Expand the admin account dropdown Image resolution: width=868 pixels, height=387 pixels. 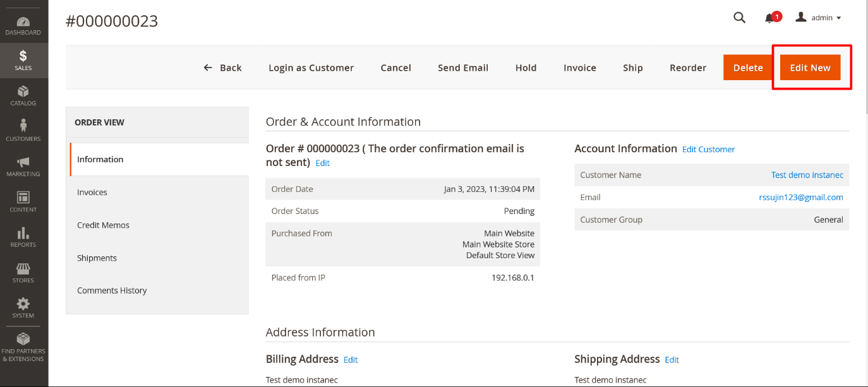coord(818,18)
